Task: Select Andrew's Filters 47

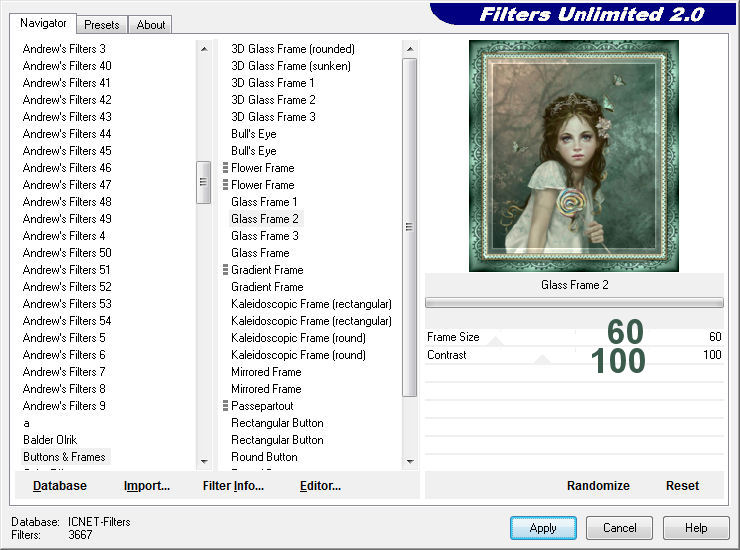Action: coord(67,185)
